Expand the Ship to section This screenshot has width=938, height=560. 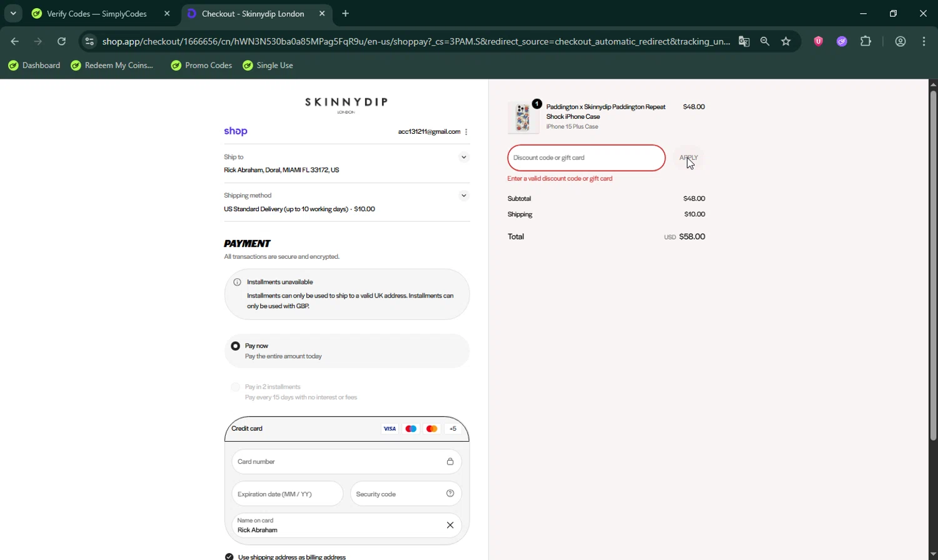point(463,157)
